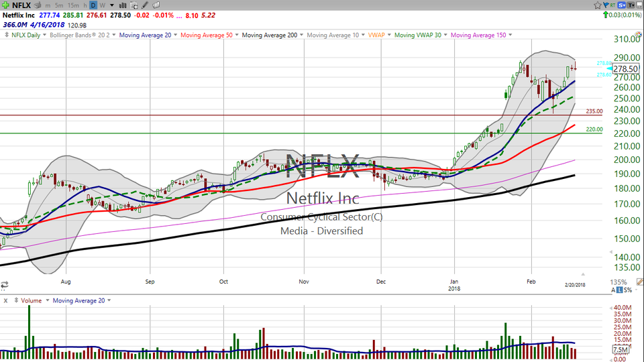644x362 pixels.
Task: Click the blue flag icon
Action: [x=606, y=5]
